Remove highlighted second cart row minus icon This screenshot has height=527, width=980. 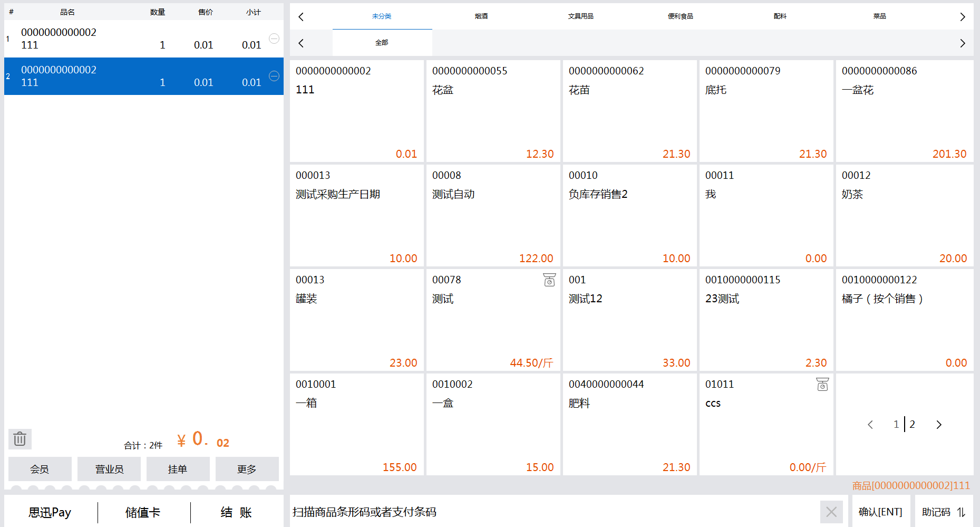[274, 76]
